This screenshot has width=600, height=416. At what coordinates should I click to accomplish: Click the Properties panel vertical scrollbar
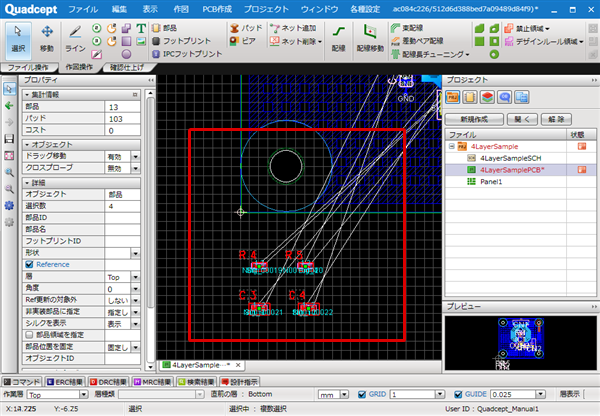150,203
